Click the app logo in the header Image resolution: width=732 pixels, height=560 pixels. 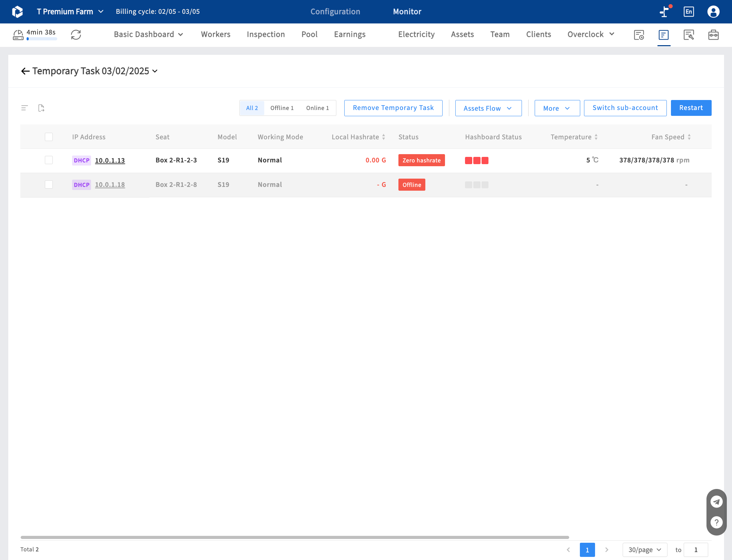pos(17,12)
